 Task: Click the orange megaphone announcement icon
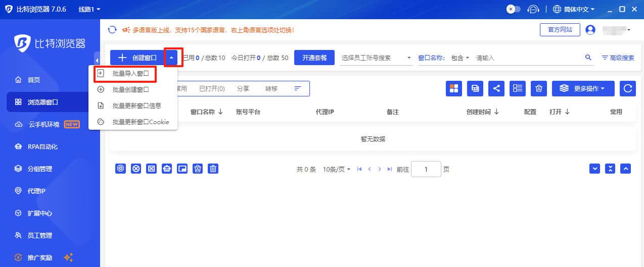coord(125,30)
